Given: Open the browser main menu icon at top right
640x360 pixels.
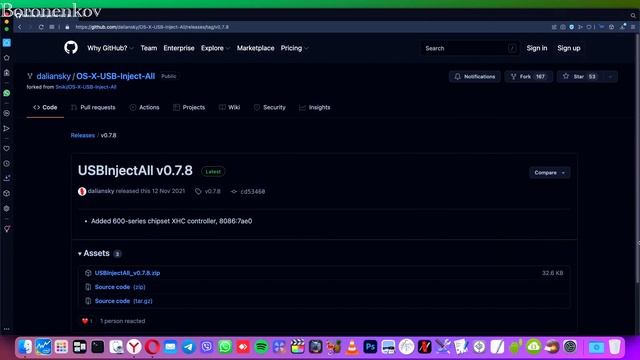Looking at the screenshot, I should pos(633,27).
